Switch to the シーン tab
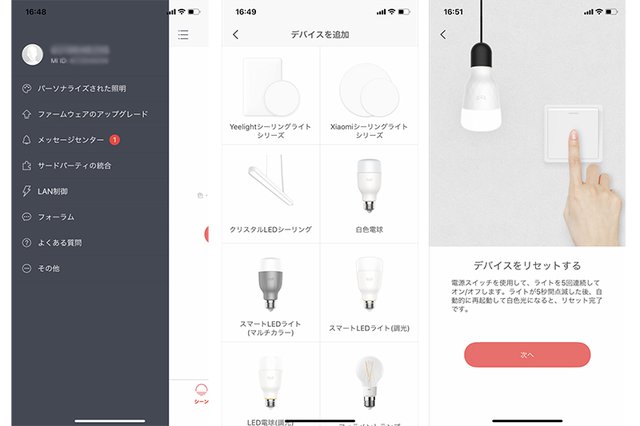 pyautogui.click(x=201, y=394)
